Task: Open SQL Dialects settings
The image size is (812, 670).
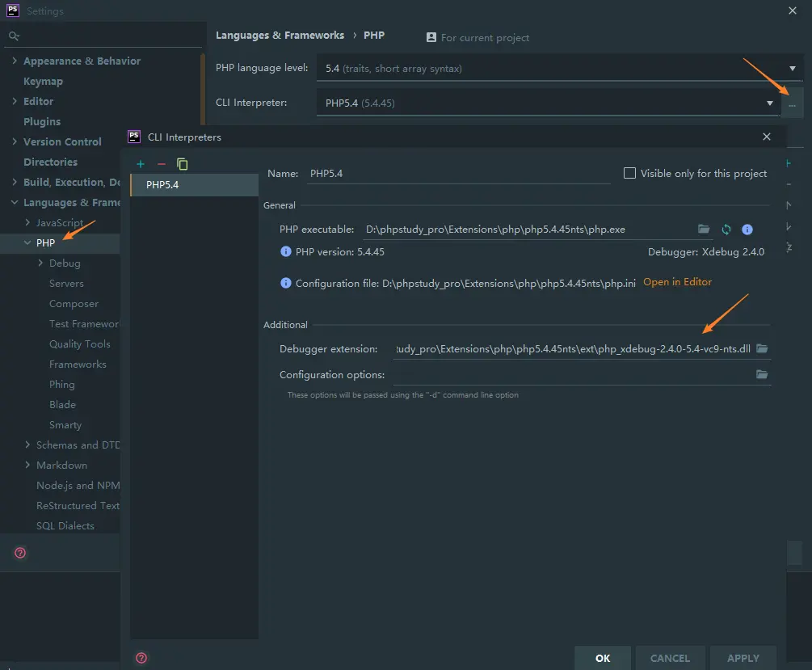Action: point(65,526)
